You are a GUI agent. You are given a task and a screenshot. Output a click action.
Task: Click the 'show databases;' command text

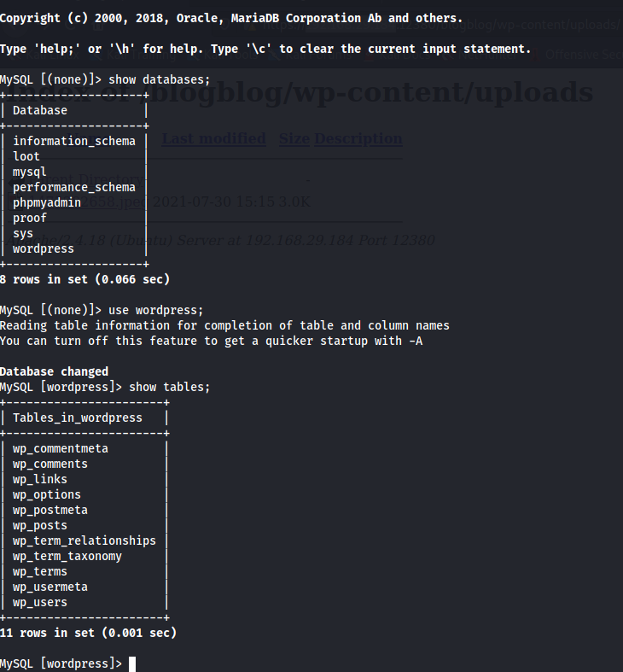tap(159, 79)
